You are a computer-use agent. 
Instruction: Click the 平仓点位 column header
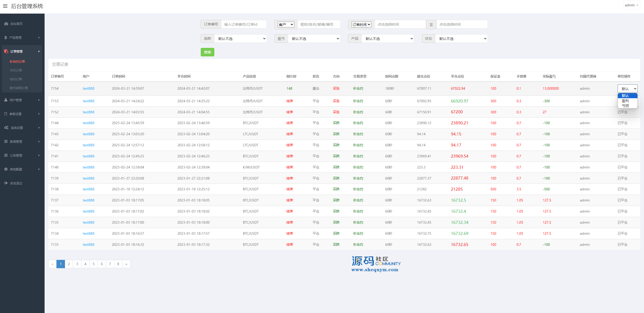[457, 76]
